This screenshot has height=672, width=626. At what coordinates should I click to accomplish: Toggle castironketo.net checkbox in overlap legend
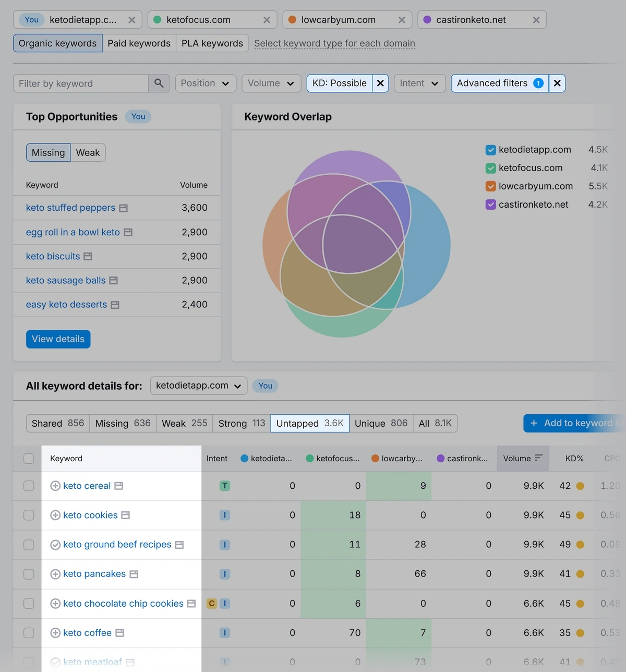(x=490, y=205)
